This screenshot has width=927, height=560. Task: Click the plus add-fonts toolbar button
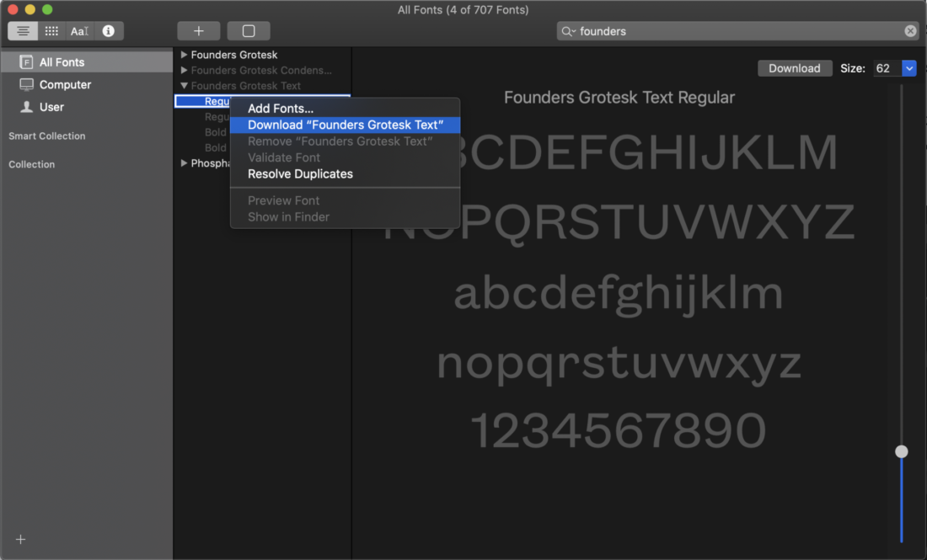click(199, 30)
